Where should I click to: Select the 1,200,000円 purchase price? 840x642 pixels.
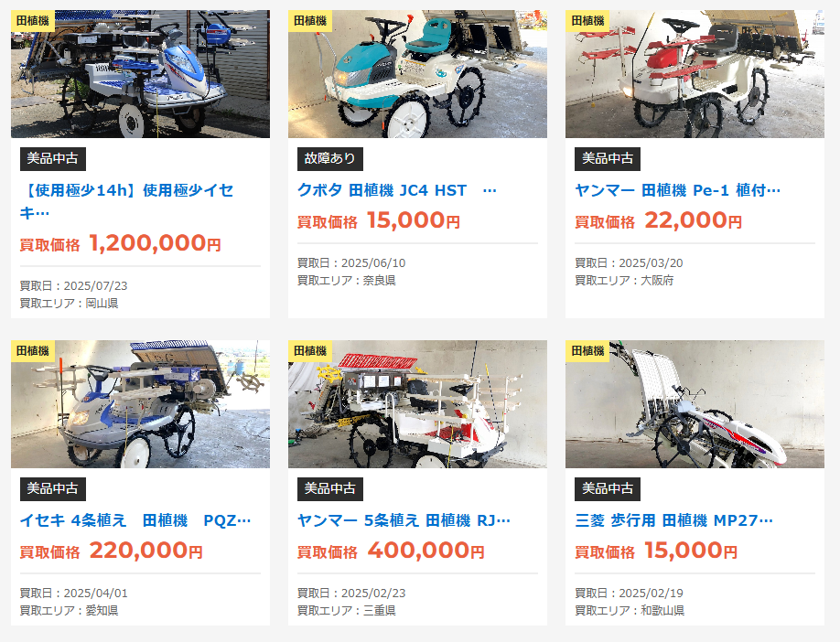pyautogui.click(x=155, y=243)
